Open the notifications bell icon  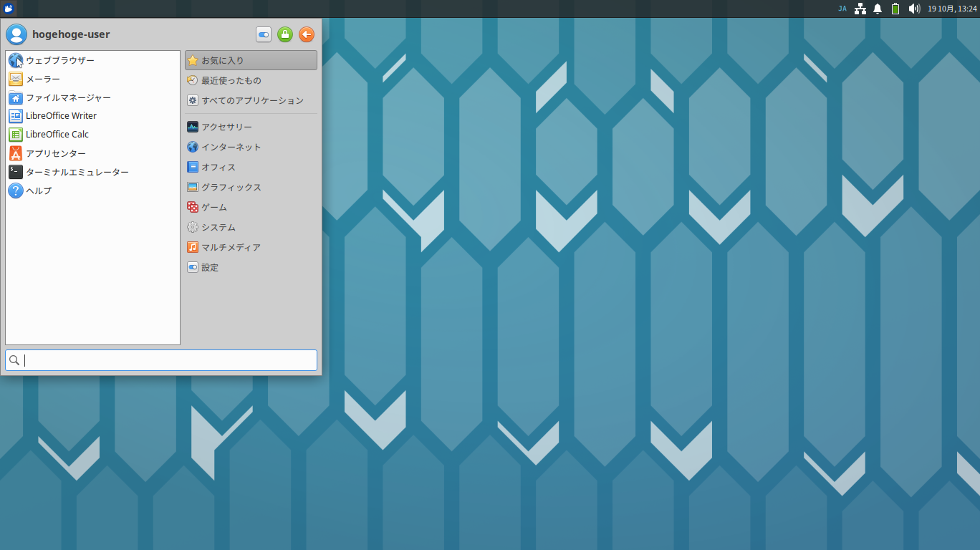click(878, 9)
